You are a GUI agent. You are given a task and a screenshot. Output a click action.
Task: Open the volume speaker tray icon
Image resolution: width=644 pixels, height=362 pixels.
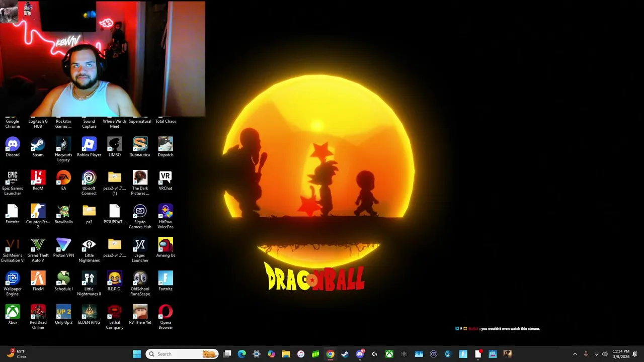(605, 354)
